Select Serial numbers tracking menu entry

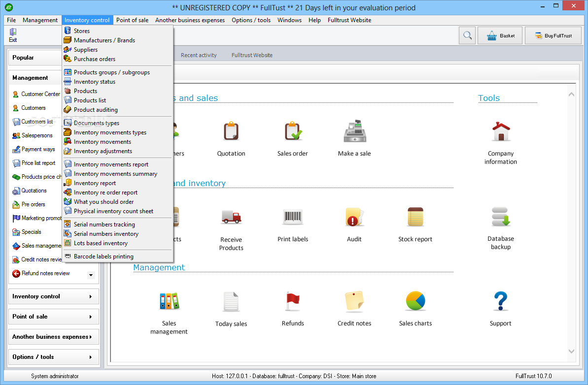pos(117,225)
